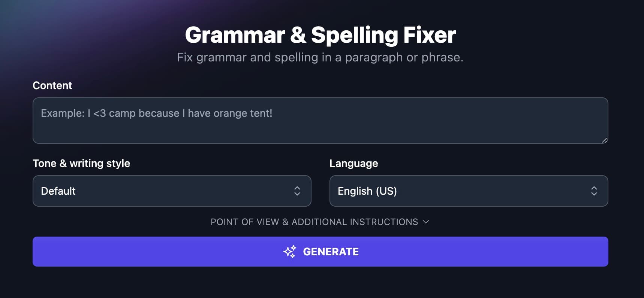Click the sparkles icon on the Generate button
The image size is (644, 298).
point(289,251)
